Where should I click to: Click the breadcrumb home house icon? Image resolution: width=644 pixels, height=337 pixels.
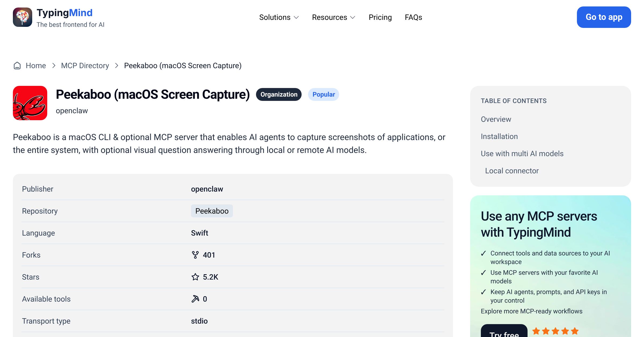pyautogui.click(x=17, y=65)
